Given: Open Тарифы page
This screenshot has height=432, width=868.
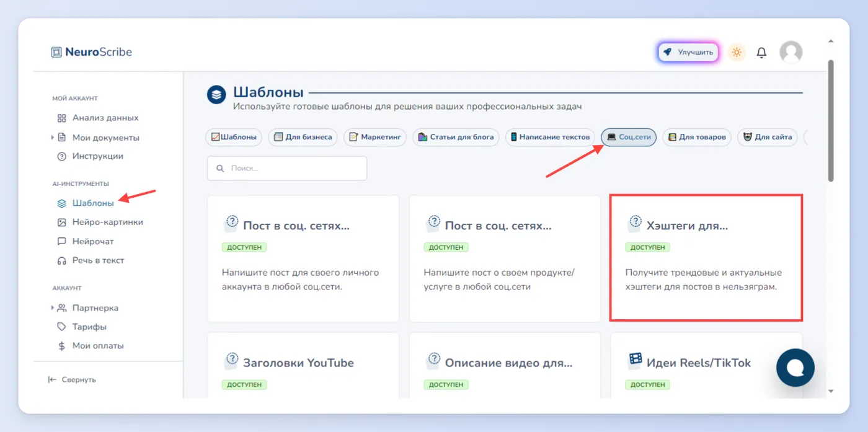Looking at the screenshot, I should [82, 327].
